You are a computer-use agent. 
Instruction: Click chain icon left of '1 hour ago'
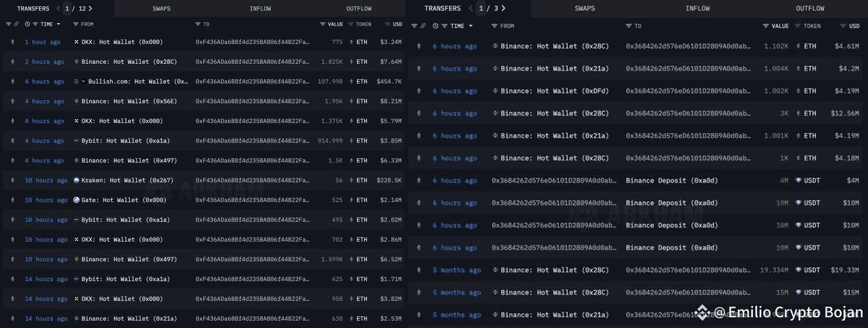(x=13, y=42)
